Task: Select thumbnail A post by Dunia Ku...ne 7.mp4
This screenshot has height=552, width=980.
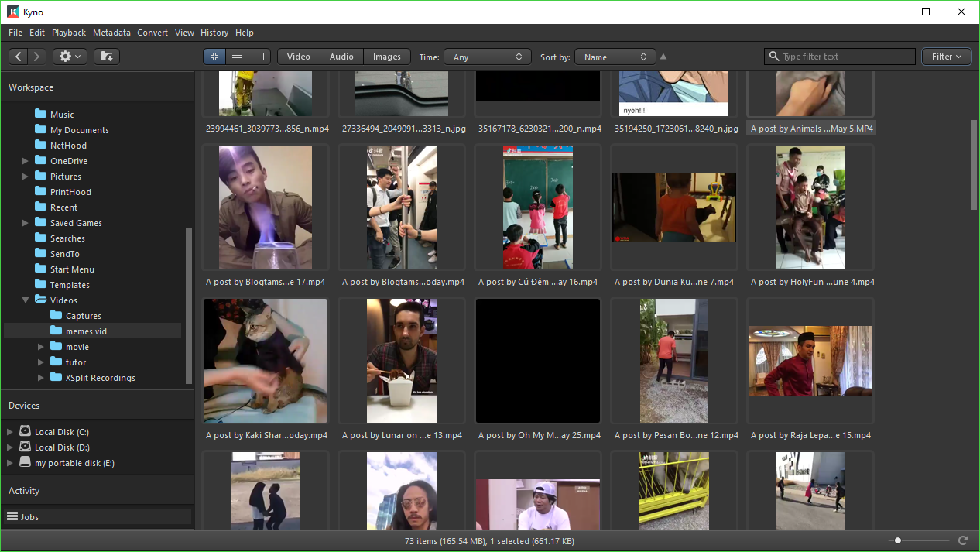Action: 674,207
